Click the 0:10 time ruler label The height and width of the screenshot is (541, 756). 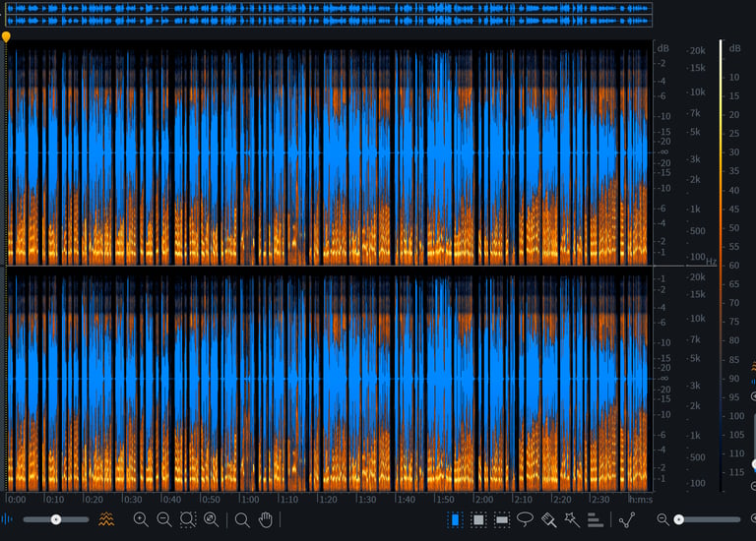(x=55, y=500)
